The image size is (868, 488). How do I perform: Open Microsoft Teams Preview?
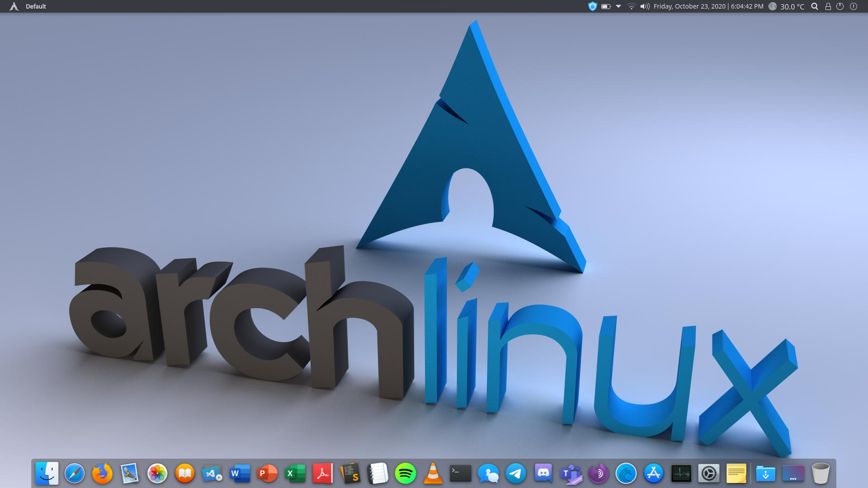point(571,474)
